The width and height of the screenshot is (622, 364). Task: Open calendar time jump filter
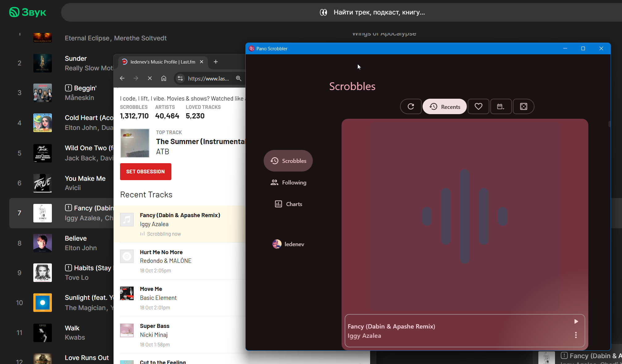(x=501, y=106)
